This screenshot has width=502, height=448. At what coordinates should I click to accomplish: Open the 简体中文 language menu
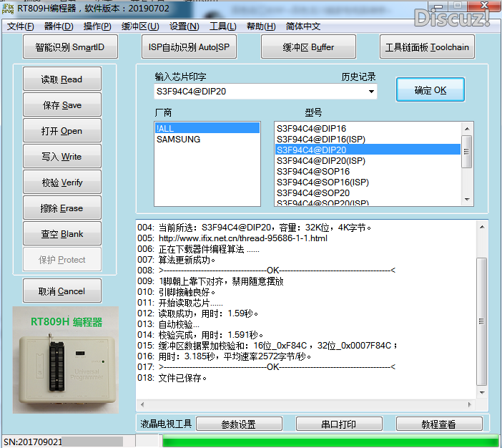point(303,26)
